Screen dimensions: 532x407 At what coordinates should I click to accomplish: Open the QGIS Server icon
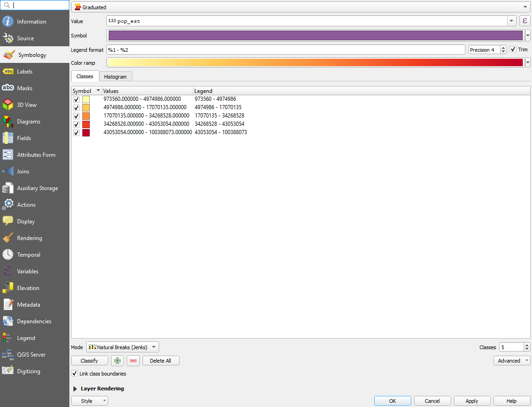[x=8, y=354]
